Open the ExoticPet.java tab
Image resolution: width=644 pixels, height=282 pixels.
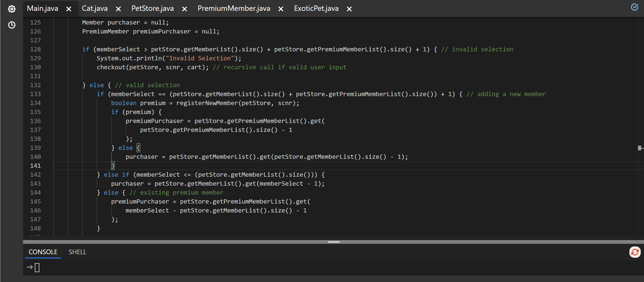click(x=316, y=8)
